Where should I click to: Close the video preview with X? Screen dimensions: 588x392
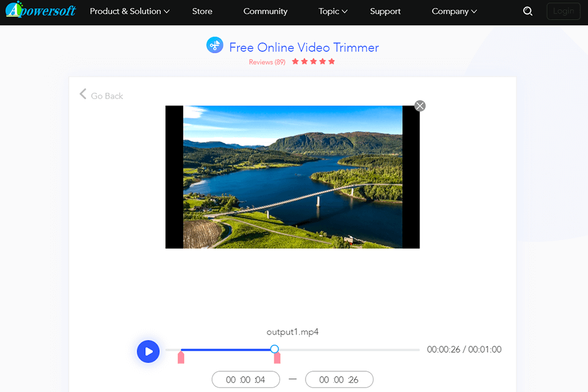(420, 106)
